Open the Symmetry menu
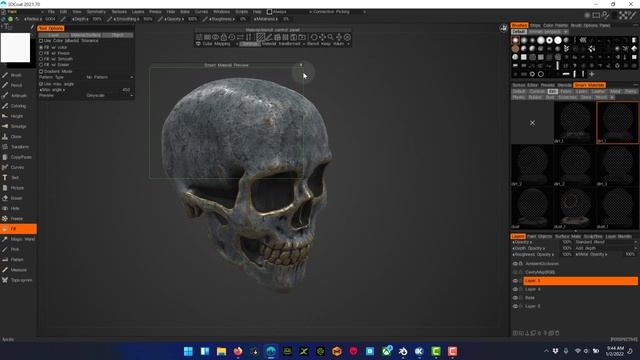This screenshot has width=640, height=360. click(96, 12)
